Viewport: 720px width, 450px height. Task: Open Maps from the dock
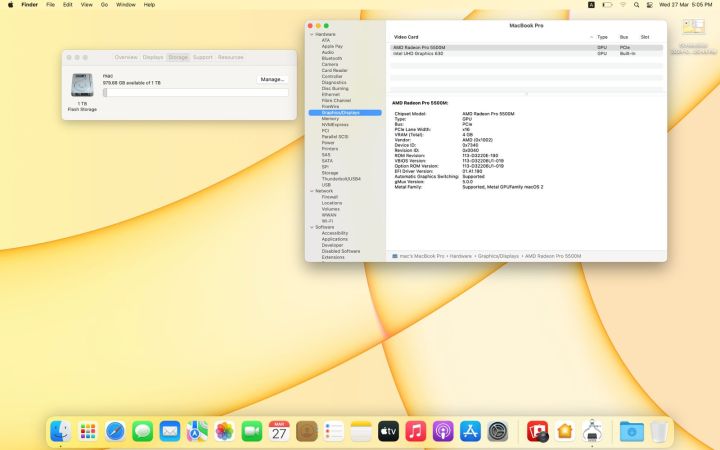[197, 431]
